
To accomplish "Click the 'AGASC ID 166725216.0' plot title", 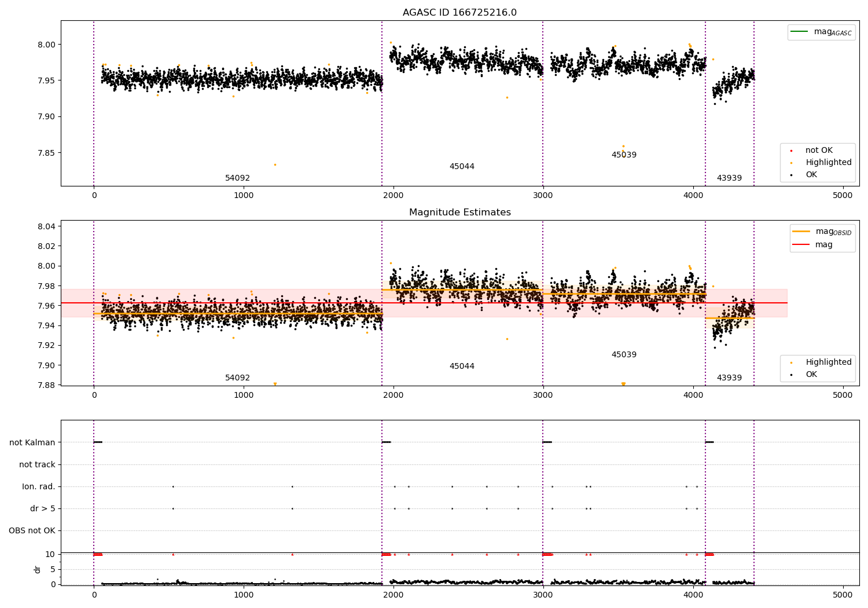I will tap(459, 13).
